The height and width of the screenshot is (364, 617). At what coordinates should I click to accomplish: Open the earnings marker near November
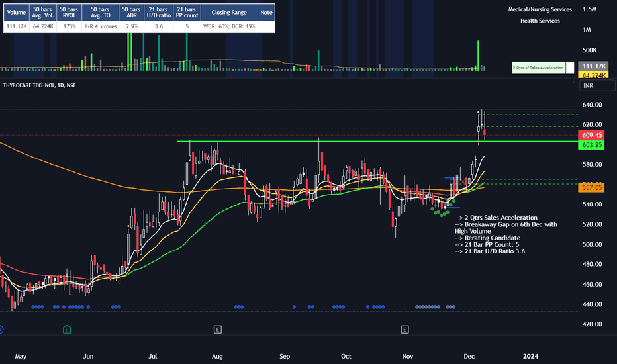pos(404,330)
